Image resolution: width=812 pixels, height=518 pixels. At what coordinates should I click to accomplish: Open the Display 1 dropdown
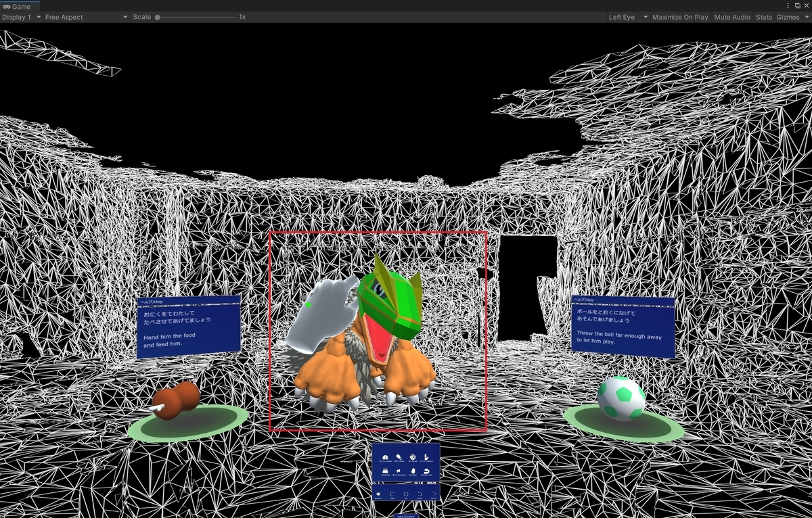point(21,17)
